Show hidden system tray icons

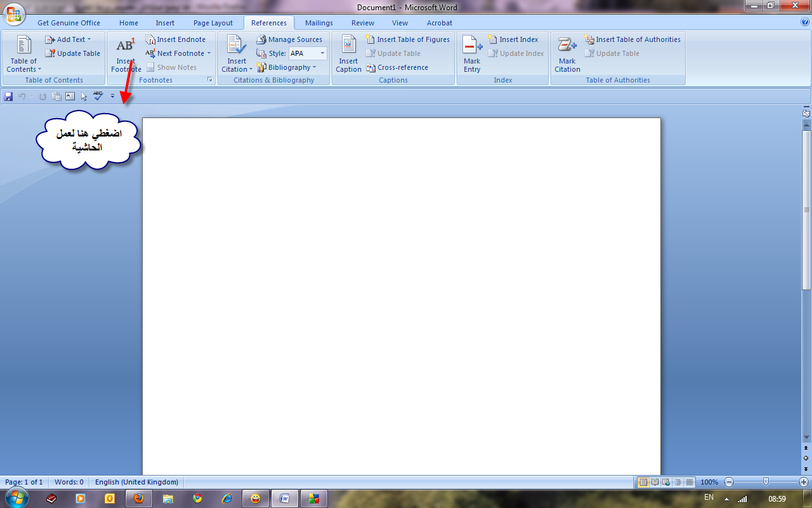pyautogui.click(x=726, y=499)
